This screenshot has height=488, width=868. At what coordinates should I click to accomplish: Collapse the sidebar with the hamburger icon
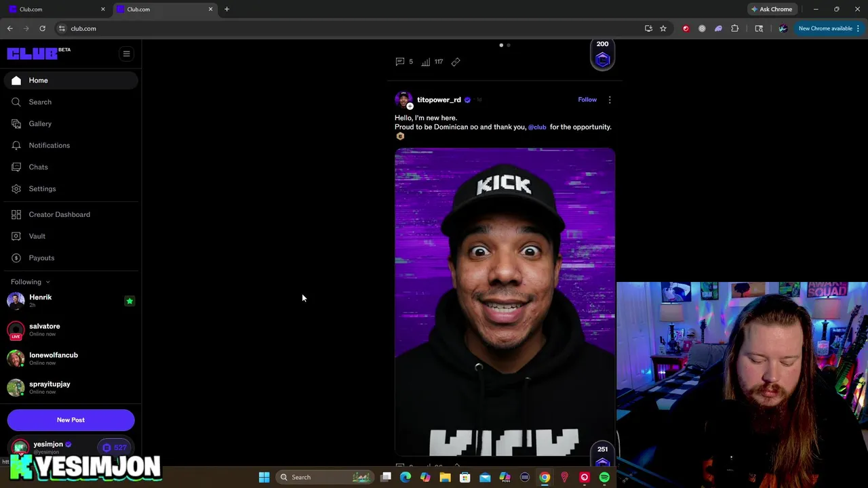pyautogui.click(x=126, y=54)
